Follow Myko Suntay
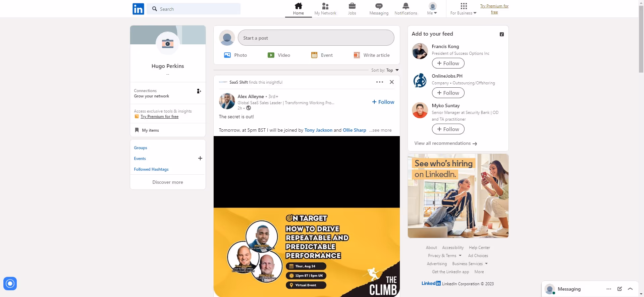The width and height of the screenshot is (644, 297). (x=448, y=129)
